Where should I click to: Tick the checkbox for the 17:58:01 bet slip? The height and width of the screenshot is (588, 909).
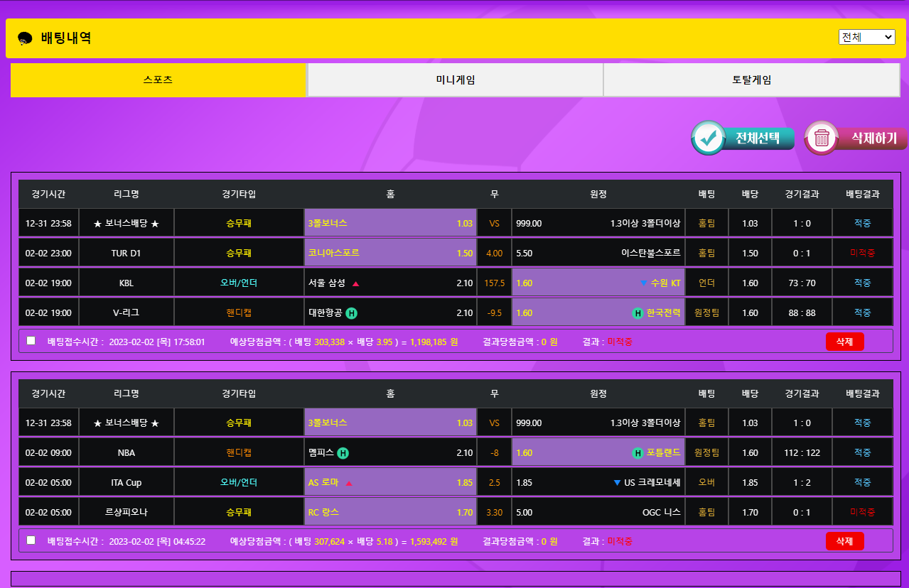31,341
